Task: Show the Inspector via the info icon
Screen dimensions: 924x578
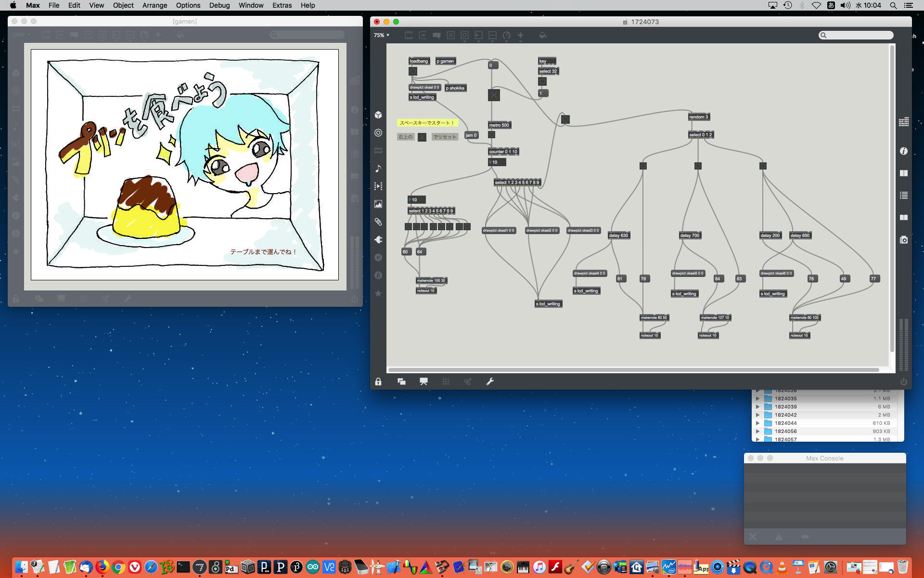Action: (903, 151)
